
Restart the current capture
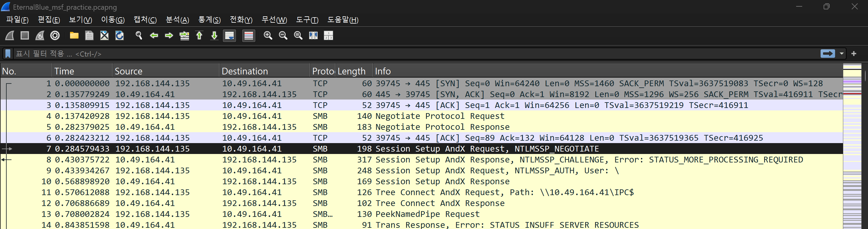point(40,35)
